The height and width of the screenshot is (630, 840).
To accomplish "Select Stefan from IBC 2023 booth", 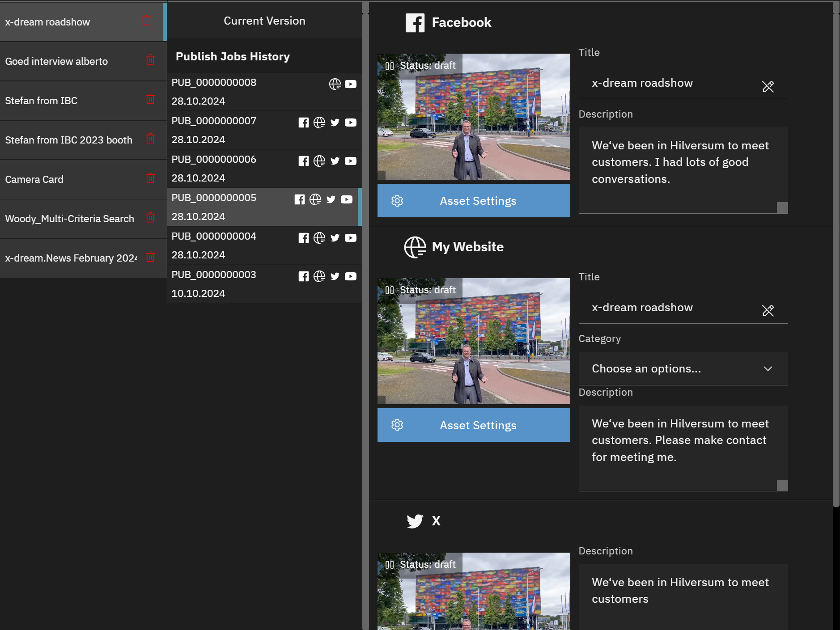I will pos(83,140).
